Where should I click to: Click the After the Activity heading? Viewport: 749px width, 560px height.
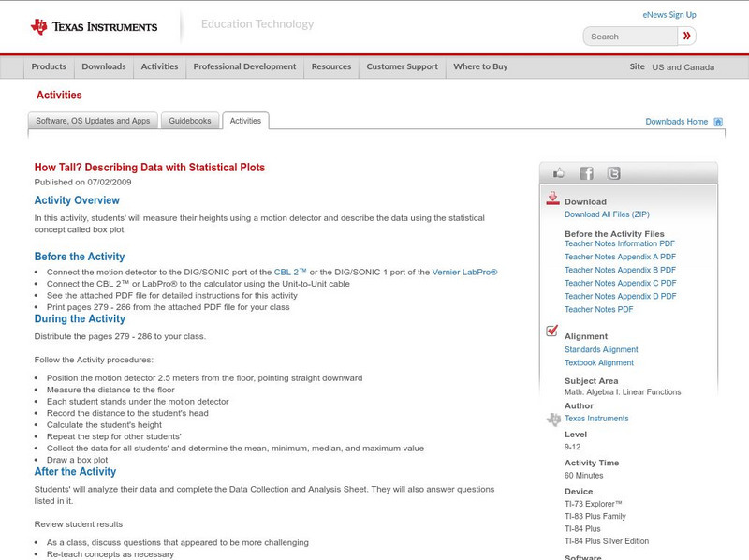coord(75,472)
